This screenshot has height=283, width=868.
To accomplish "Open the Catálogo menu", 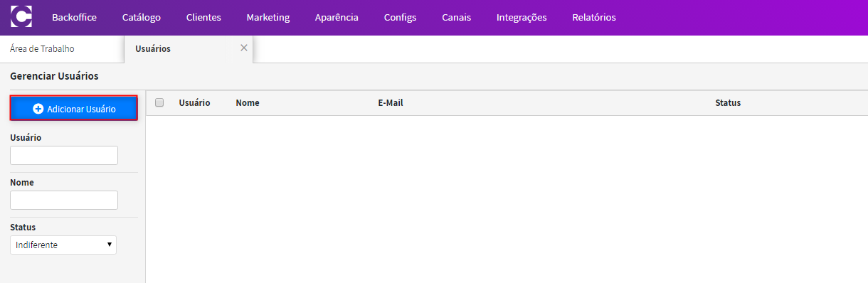I will coord(141,17).
